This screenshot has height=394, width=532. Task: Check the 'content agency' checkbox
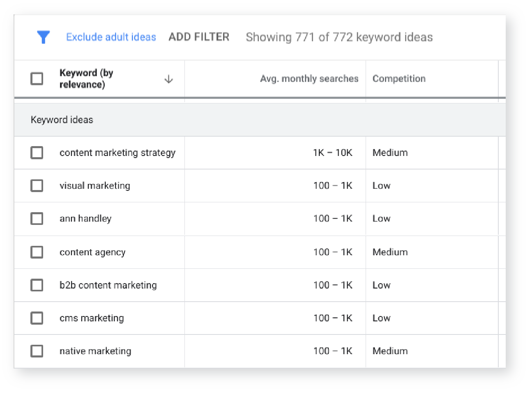37,252
